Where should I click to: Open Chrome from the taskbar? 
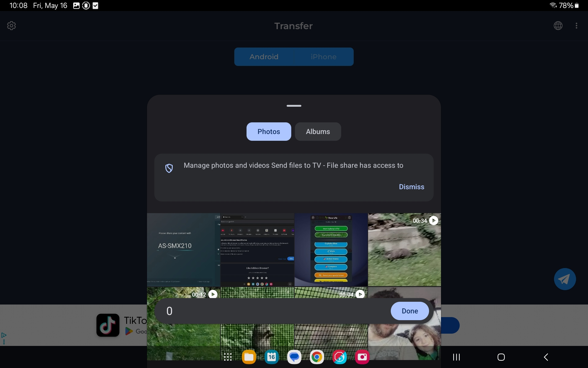pos(317,357)
